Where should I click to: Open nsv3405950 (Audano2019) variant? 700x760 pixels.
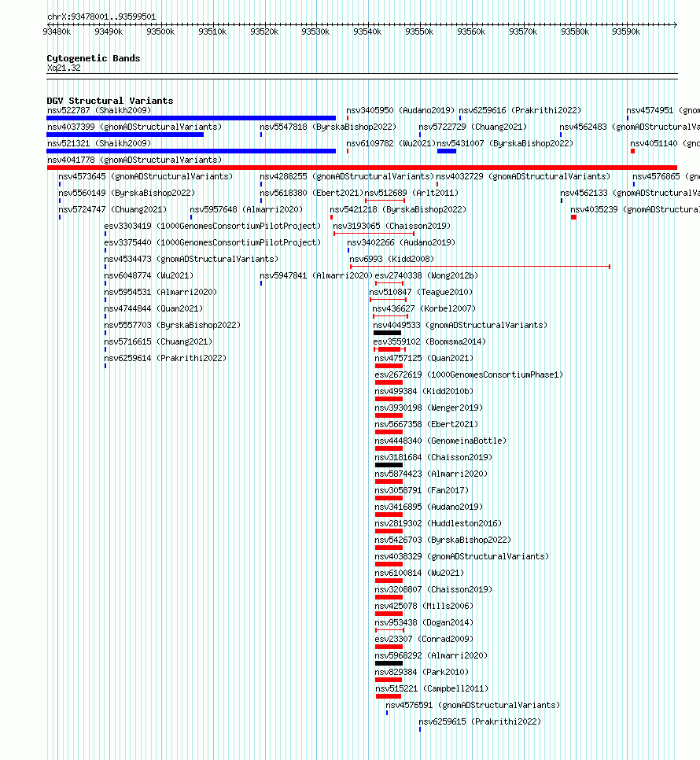coord(400,110)
